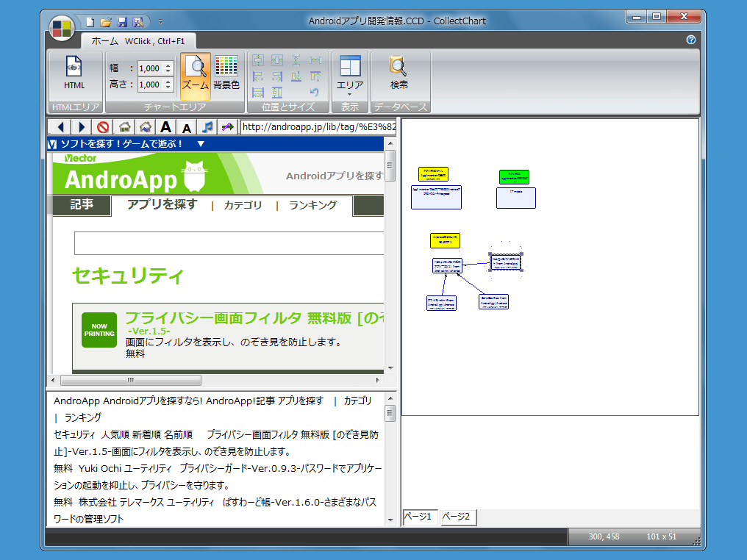Click the HTML area button

74,73
